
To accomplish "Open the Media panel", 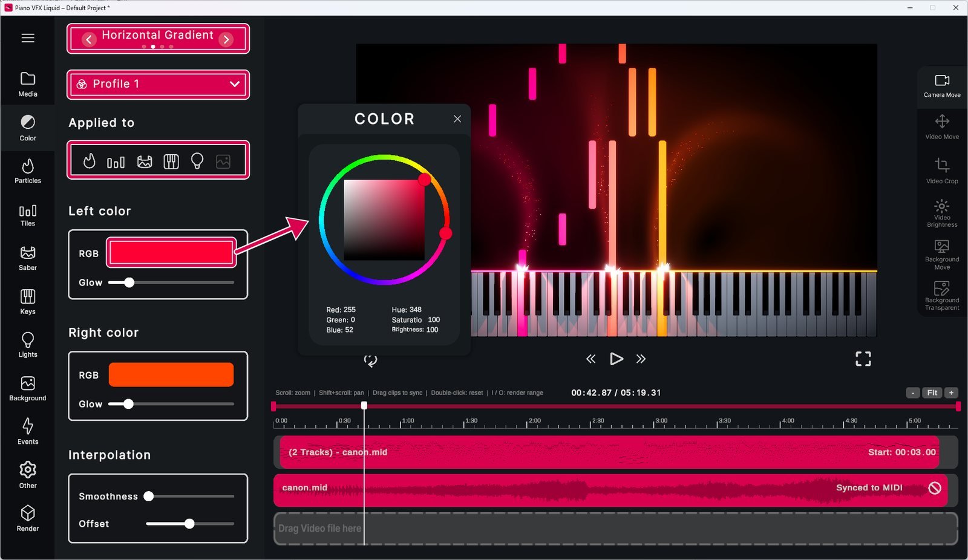I will pyautogui.click(x=28, y=85).
